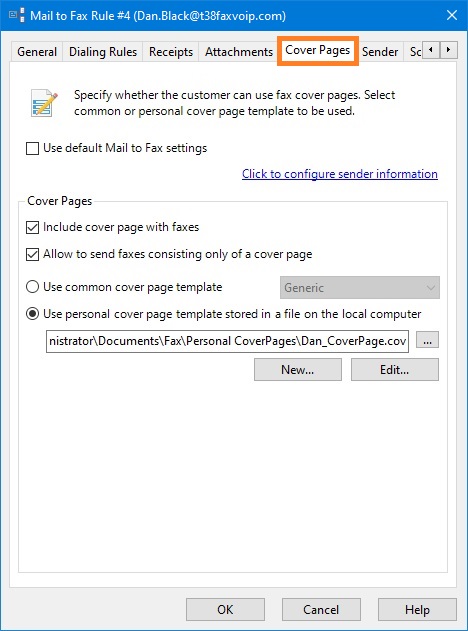
Task: Follow the Click to configure sender information link
Action: pos(340,174)
